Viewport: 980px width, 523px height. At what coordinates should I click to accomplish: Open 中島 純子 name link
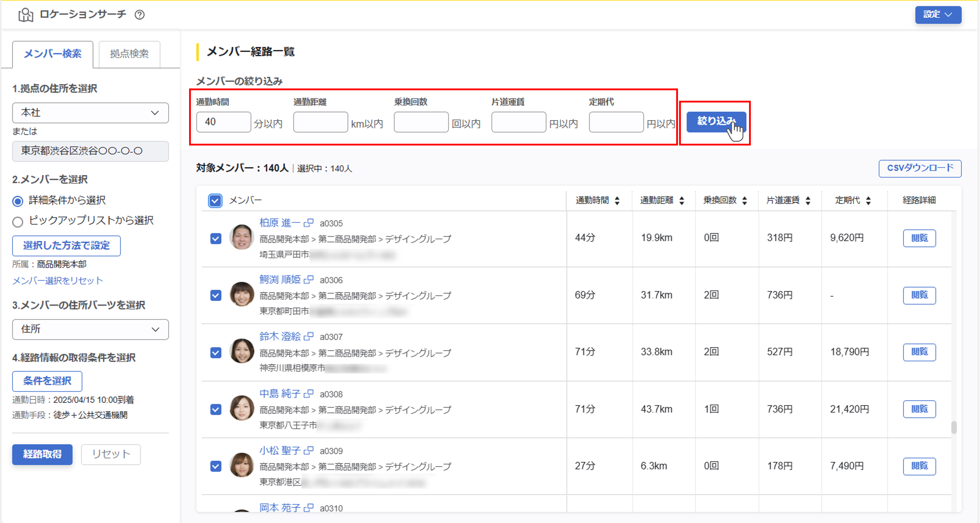[280, 394]
